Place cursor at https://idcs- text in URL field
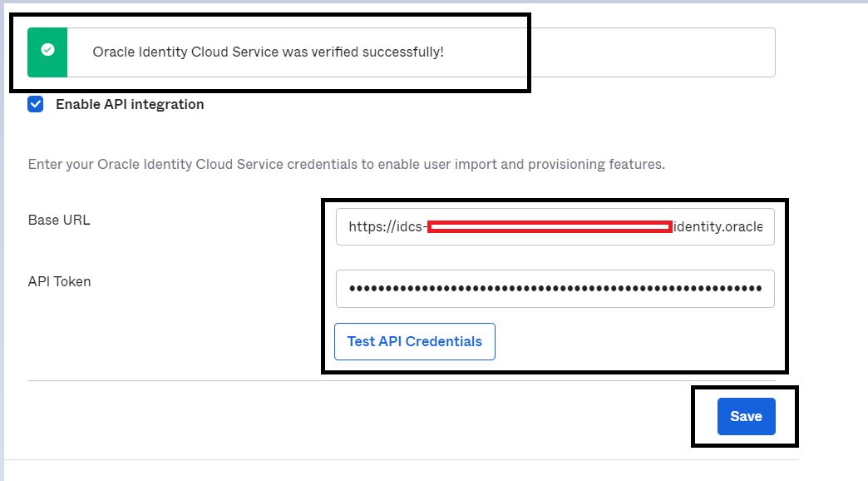Image resolution: width=868 pixels, height=481 pixels. point(387,226)
